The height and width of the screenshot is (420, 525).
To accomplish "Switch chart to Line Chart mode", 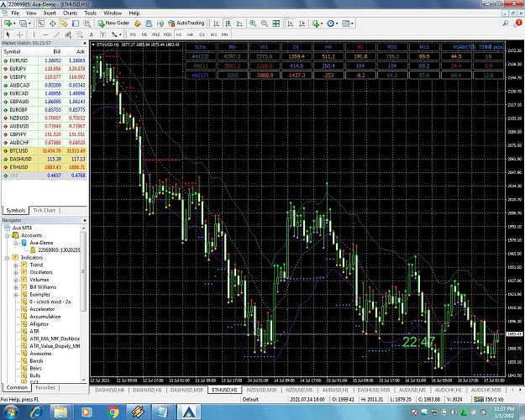I will pyautogui.click(x=239, y=24).
